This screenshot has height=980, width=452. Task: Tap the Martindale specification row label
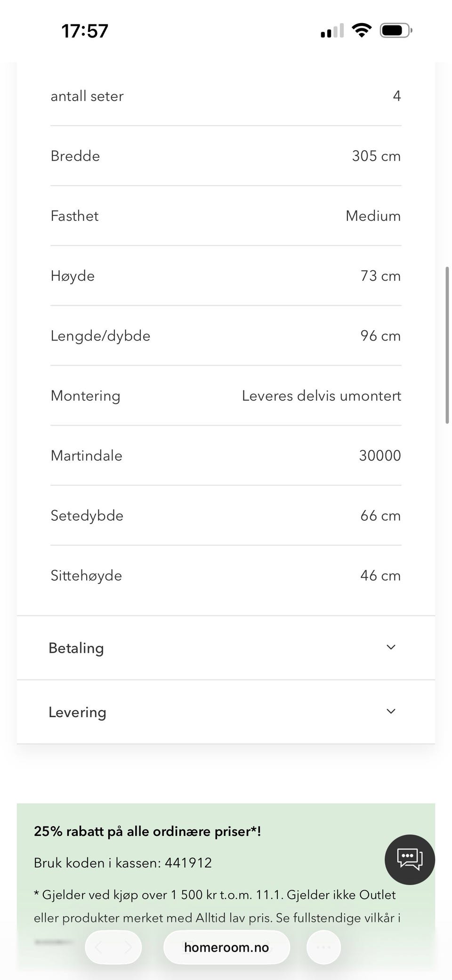point(87,455)
